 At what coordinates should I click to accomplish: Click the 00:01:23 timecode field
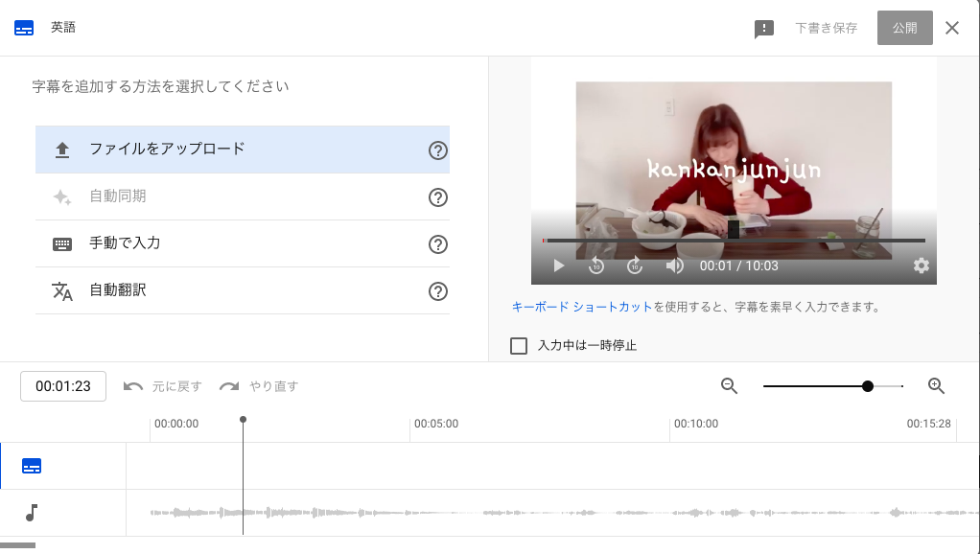pyautogui.click(x=62, y=385)
